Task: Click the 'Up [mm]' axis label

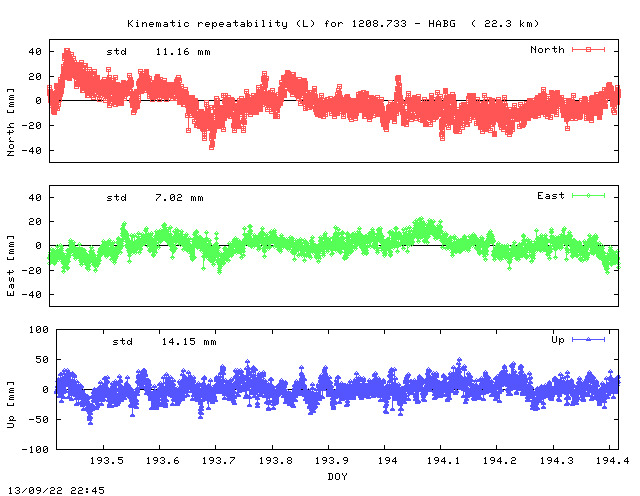Action: pos(11,405)
